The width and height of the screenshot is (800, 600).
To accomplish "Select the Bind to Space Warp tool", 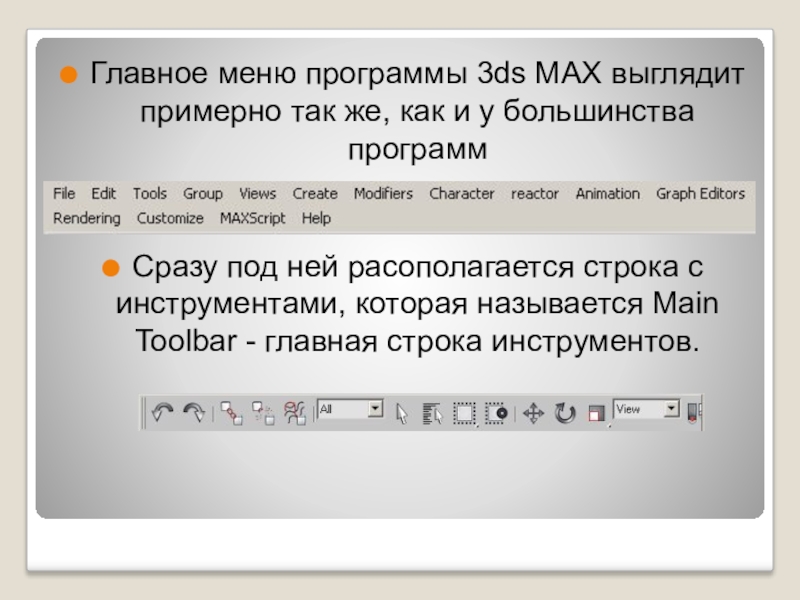I will [x=295, y=413].
